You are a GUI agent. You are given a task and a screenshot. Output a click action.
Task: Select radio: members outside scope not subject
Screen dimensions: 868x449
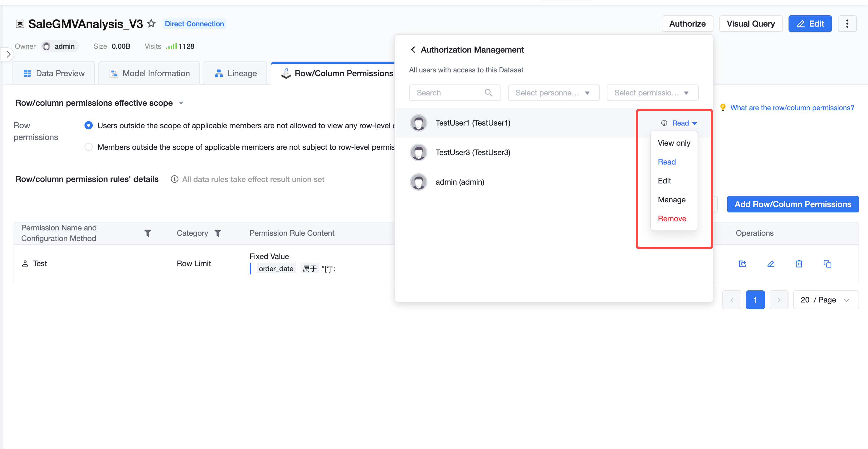pyautogui.click(x=89, y=147)
